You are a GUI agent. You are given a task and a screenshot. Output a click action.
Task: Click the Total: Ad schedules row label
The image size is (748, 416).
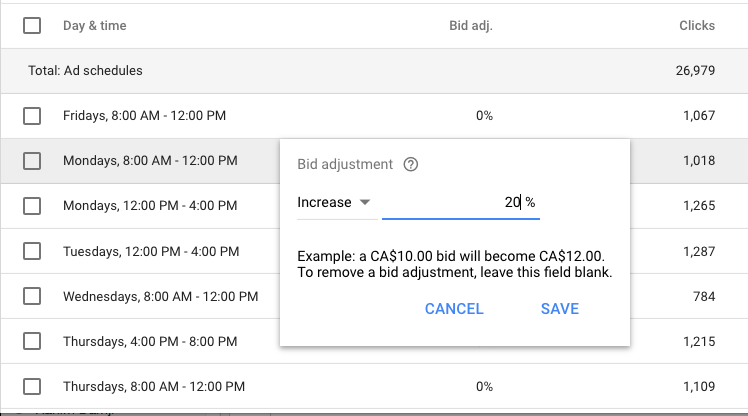pyautogui.click(x=85, y=71)
